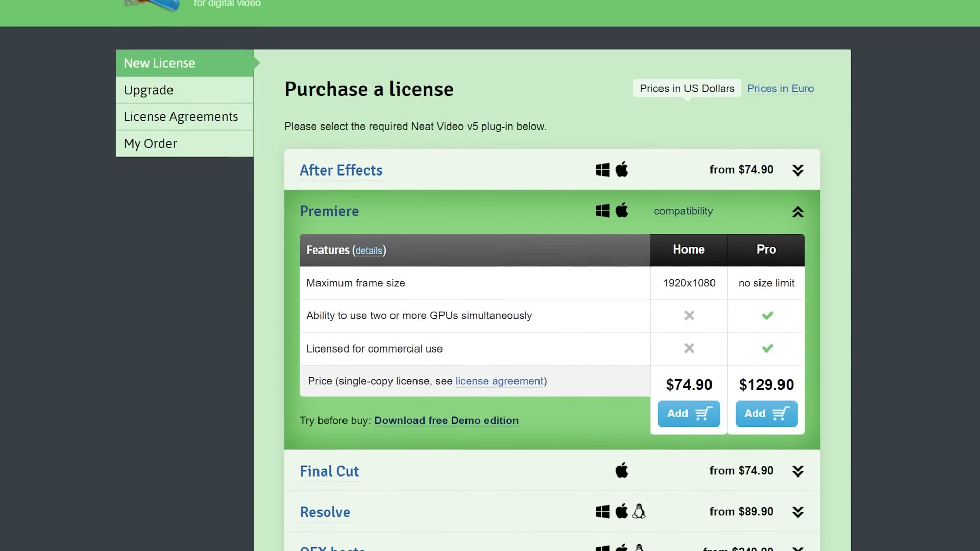
Task: Click 'from $74.90' in the After Effects row
Action: click(741, 170)
